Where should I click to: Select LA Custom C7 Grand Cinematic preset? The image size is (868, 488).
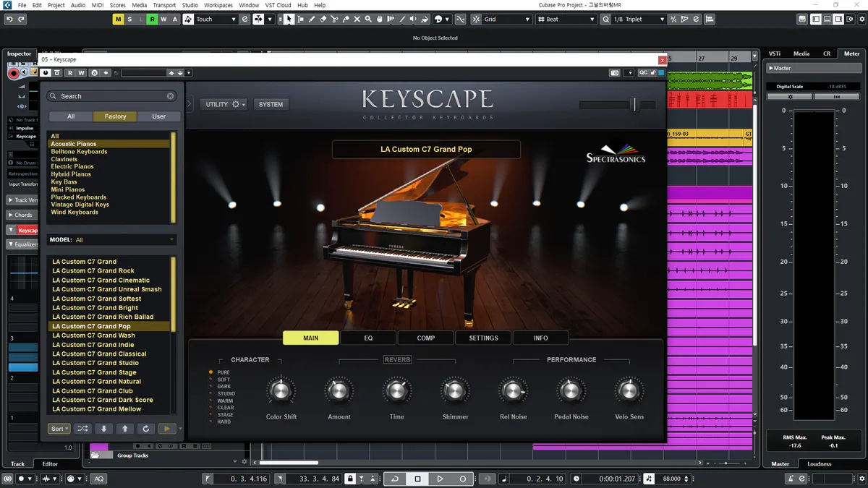(x=101, y=281)
